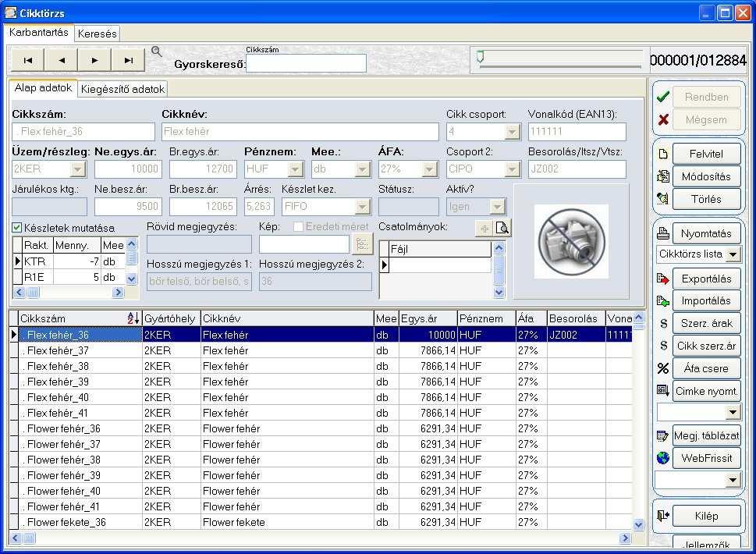
Task: Switch to the Keresés tab
Action: [97, 34]
